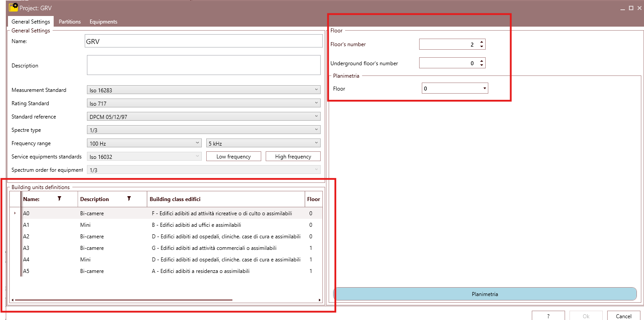The height and width of the screenshot is (320, 644).
Task: Click 'F - Edifici adibiti ad attività ricreative' cell
Action: (x=226, y=213)
